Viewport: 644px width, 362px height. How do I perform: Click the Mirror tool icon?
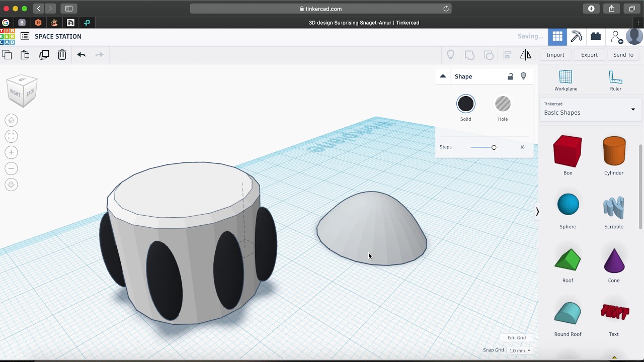tap(525, 55)
